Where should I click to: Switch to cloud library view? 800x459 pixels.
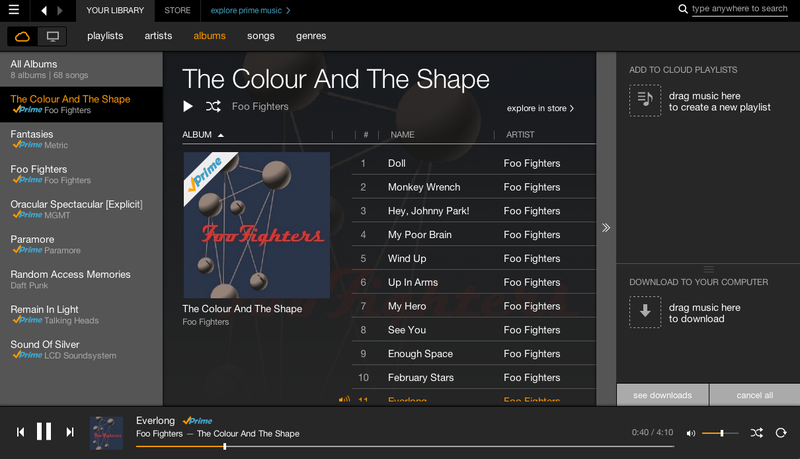coord(22,36)
